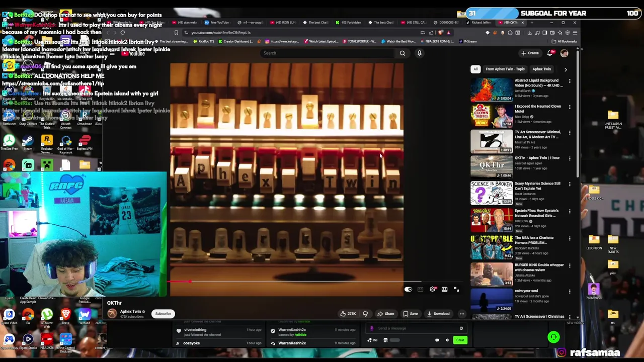This screenshot has width=644, height=362.
Task: Open ExpressVPN desktop shortcut
Action: [85, 142]
